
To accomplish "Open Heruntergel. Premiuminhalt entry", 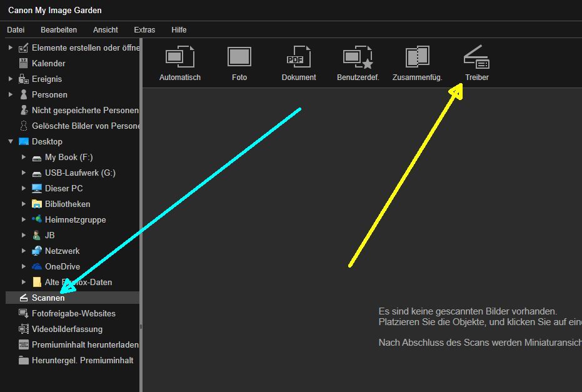I will (x=83, y=361).
